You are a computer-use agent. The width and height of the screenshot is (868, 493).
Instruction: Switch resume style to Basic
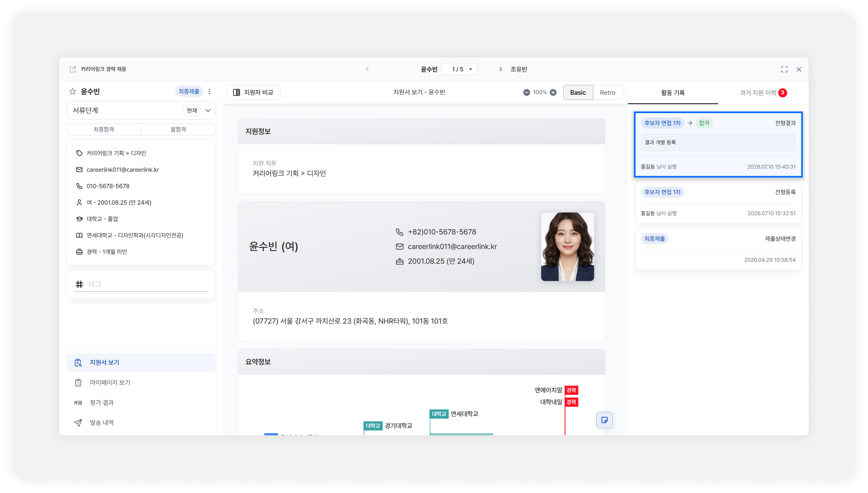pos(578,93)
